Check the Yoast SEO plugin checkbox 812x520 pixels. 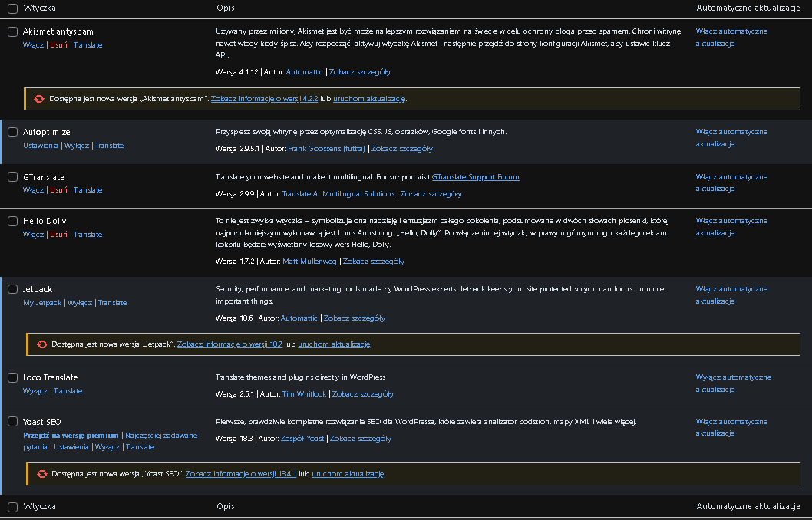(12, 422)
